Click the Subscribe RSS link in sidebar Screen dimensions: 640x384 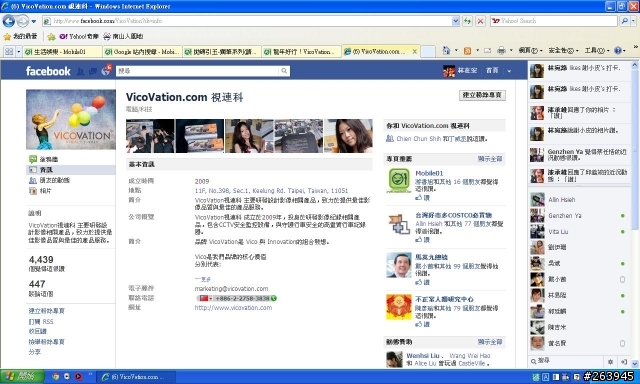(41, 322)
